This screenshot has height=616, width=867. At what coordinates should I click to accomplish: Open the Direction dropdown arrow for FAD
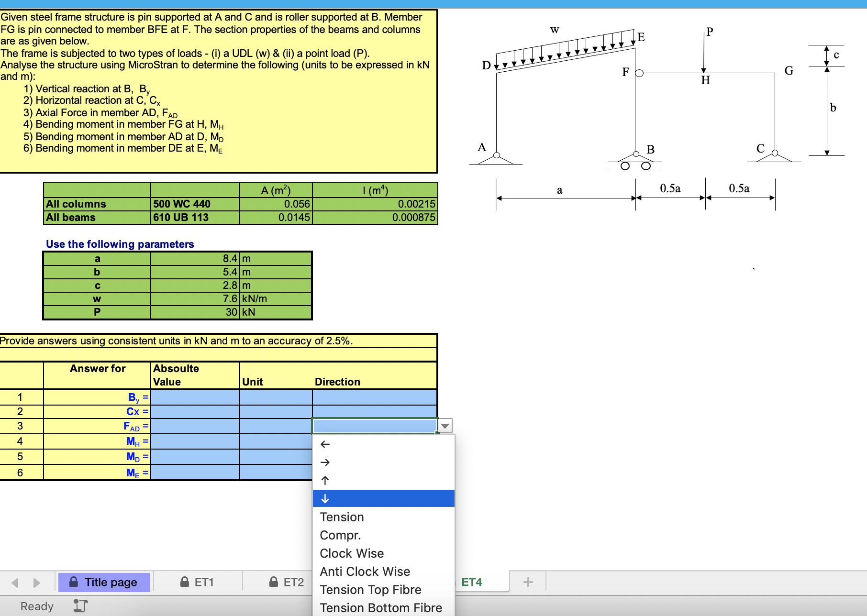[x=445, y=425]
